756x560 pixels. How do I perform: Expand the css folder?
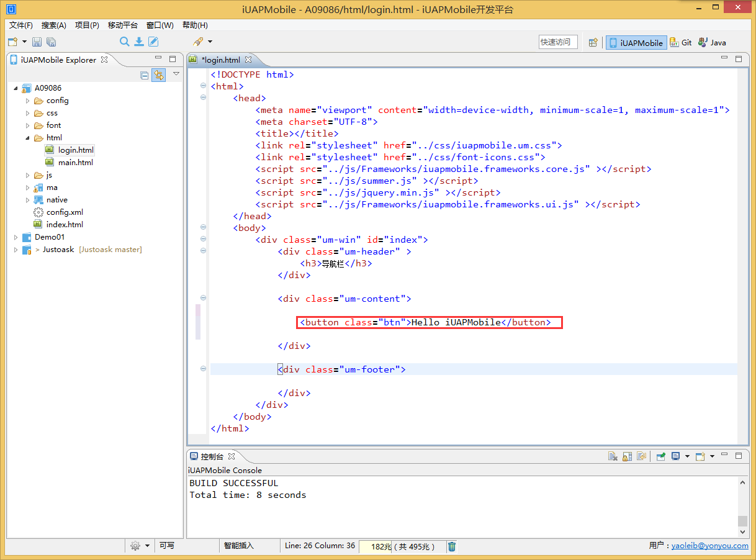[27, 113]
